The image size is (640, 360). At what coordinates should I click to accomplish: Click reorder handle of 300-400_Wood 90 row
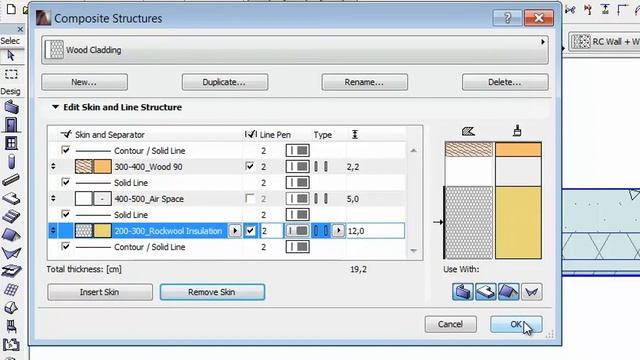53,167
